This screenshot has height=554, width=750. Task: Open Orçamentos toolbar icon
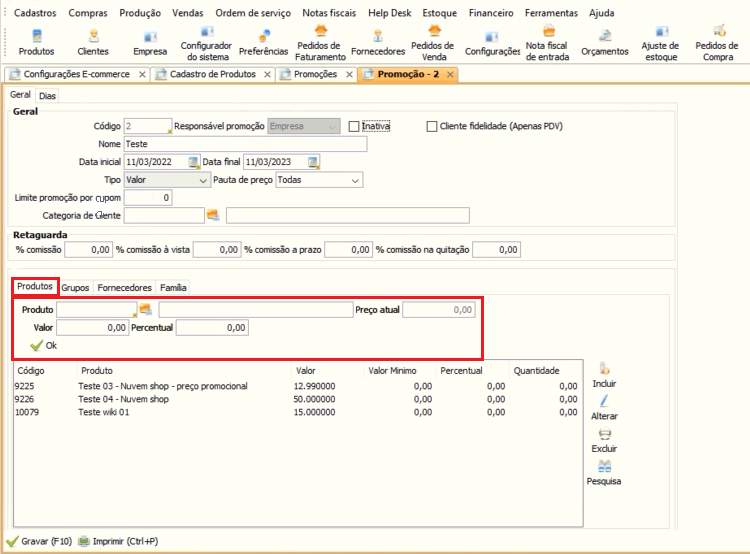[605, 43]
